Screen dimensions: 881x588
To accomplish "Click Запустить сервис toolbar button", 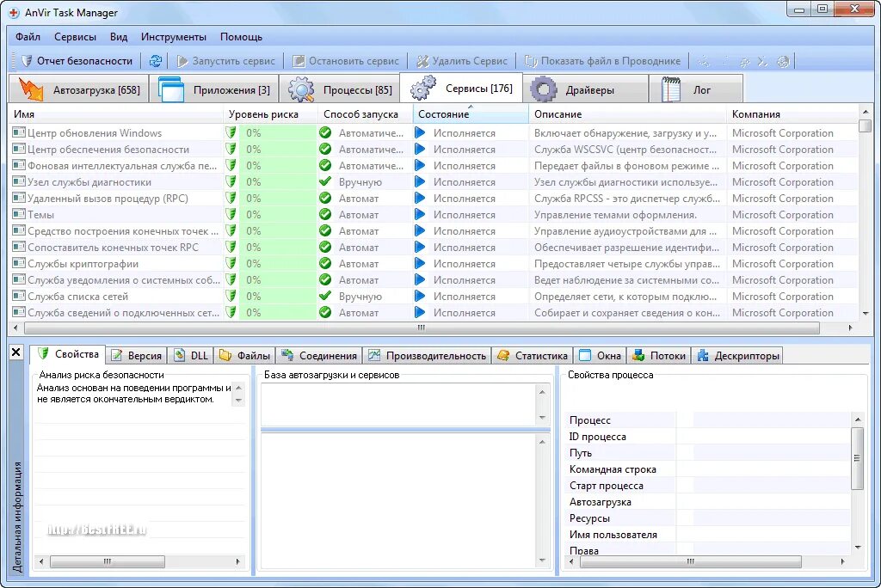I will 226,61.
